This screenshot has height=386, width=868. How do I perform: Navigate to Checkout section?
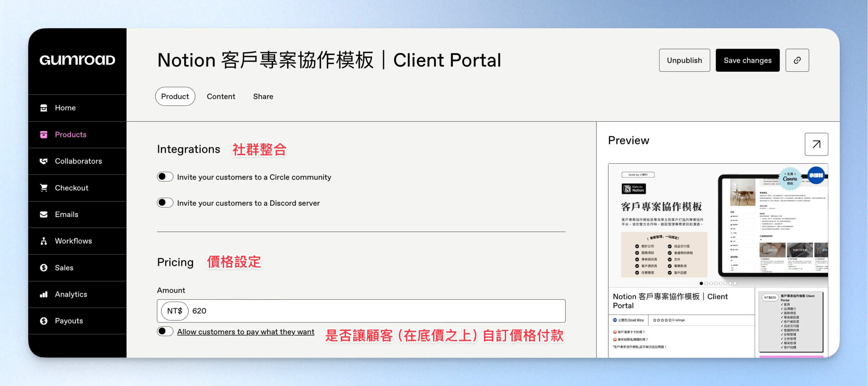[x=77, y=188]
